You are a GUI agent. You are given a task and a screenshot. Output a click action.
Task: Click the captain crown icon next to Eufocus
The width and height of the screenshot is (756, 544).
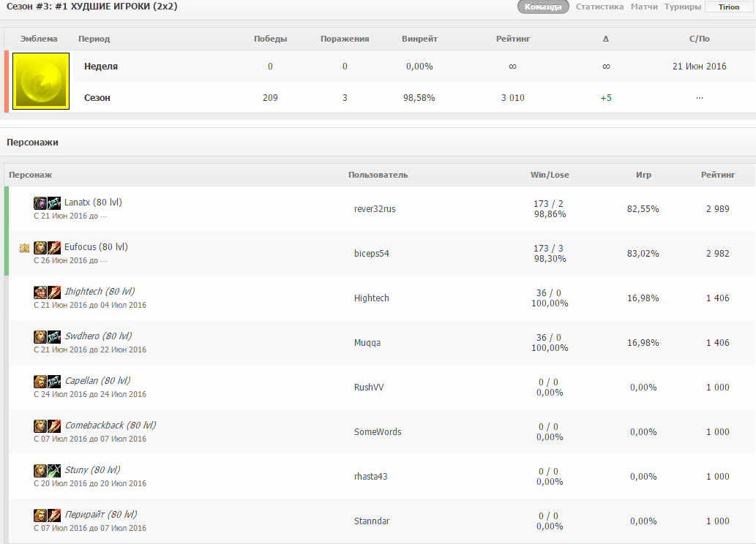coord(25,248)
